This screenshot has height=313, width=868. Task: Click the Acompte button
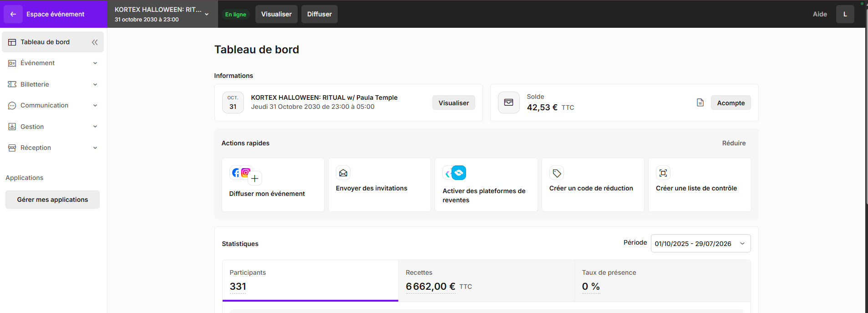(x=731, y=103)
